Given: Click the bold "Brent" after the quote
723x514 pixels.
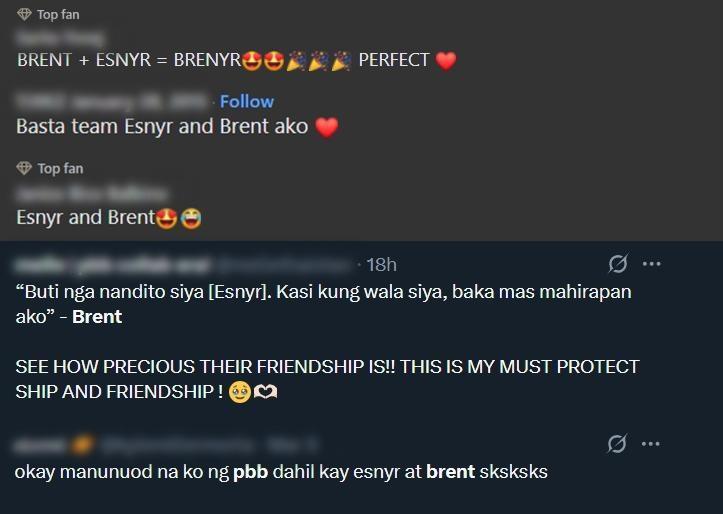Looking at the screenshot, I should [97, 316].
